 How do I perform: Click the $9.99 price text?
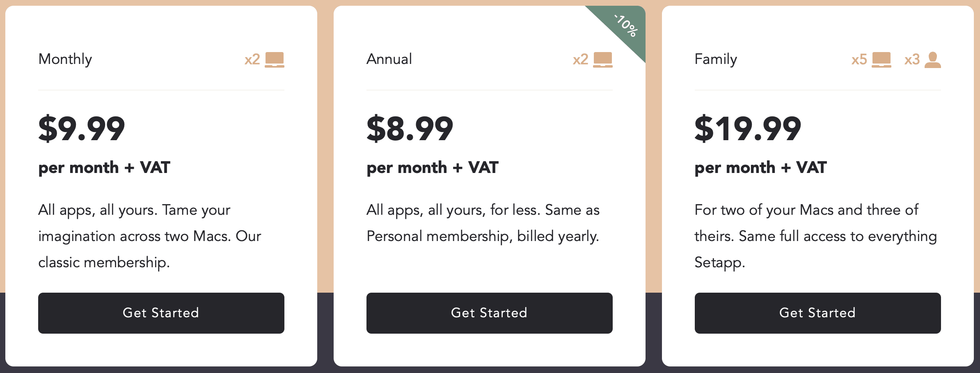pos(82,129)
